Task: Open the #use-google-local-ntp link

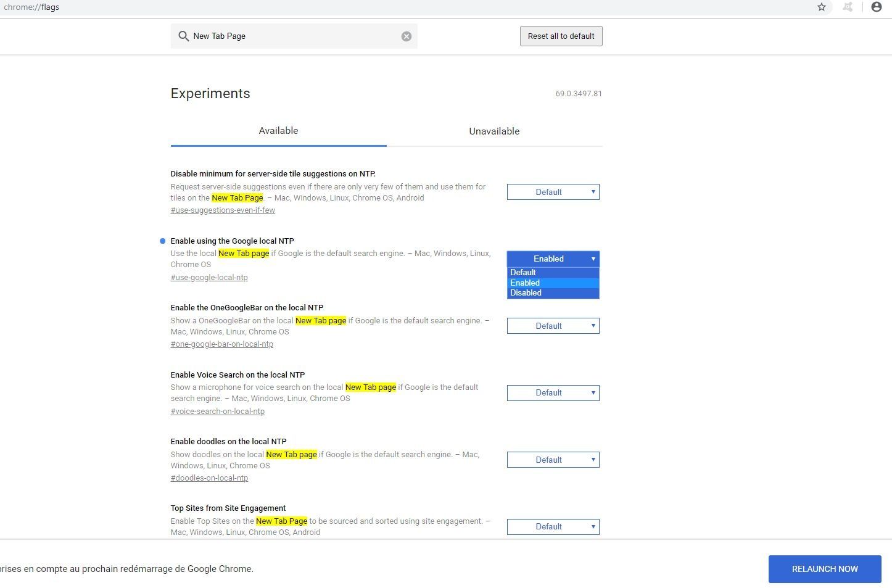Action: (x=209, y=278)
